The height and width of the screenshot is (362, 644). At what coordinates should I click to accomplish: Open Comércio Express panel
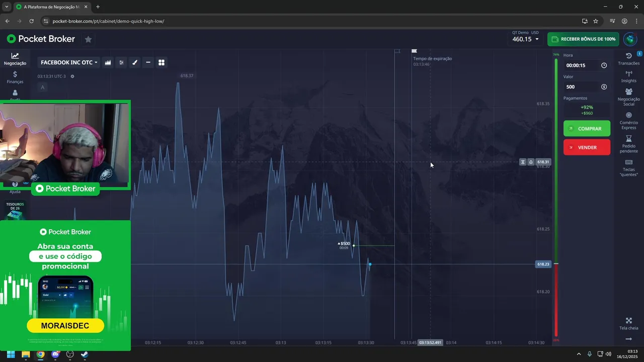pyautogui.click(x=629, y=121)
